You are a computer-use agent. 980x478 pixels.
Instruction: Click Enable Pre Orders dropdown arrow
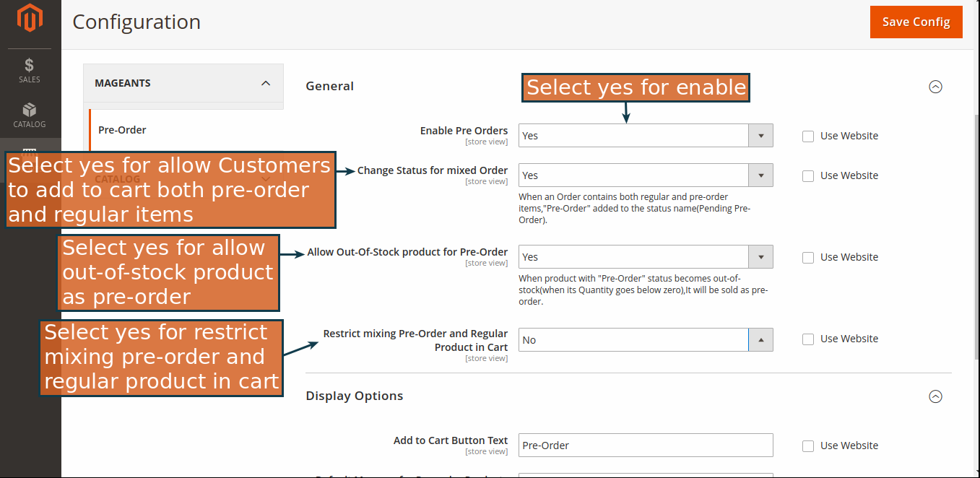coord(760,136)
